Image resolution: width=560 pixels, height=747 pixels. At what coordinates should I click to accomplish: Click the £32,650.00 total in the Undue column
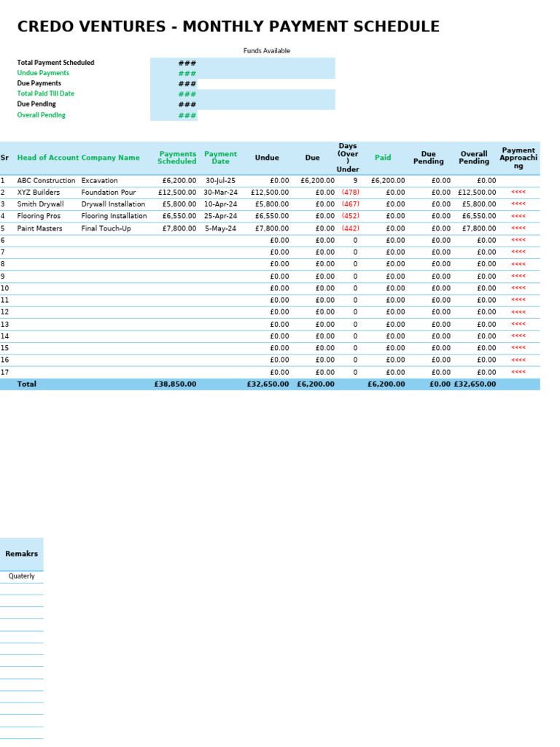pyautogui.click(x=268, y=384)
